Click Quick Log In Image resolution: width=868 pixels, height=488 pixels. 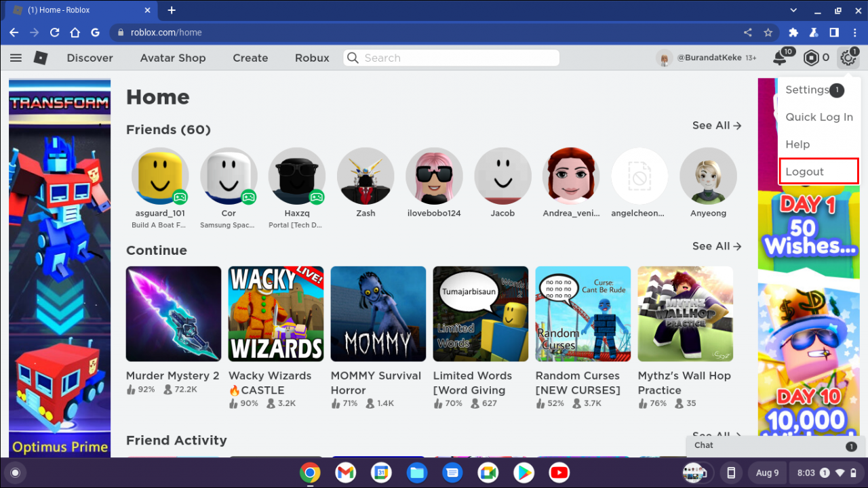pyautogui.click(x=819, y=117)
